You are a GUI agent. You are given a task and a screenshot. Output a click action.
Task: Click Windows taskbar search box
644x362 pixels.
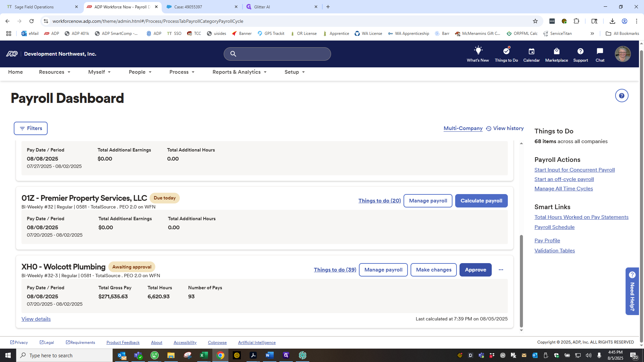click(64, 355)
